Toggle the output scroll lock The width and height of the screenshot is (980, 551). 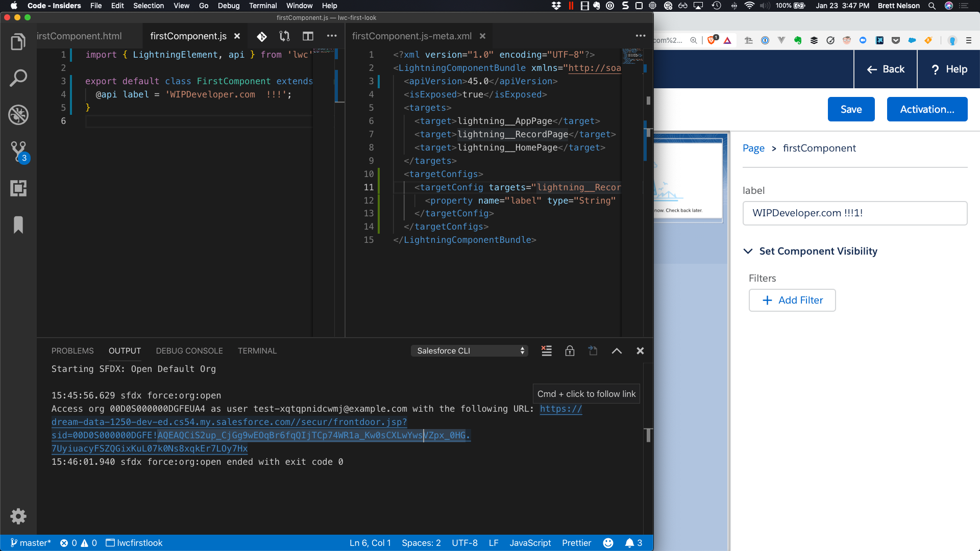pos(570,351)
